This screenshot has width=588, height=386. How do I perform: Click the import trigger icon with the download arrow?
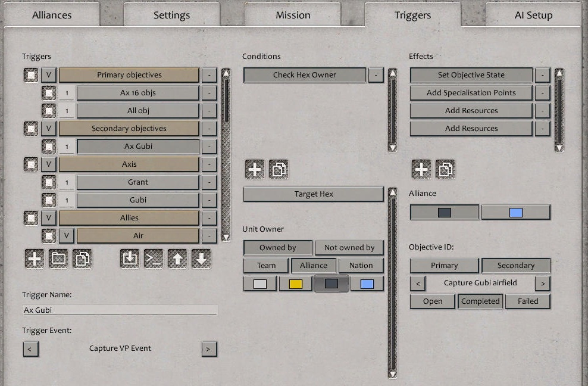130,259
